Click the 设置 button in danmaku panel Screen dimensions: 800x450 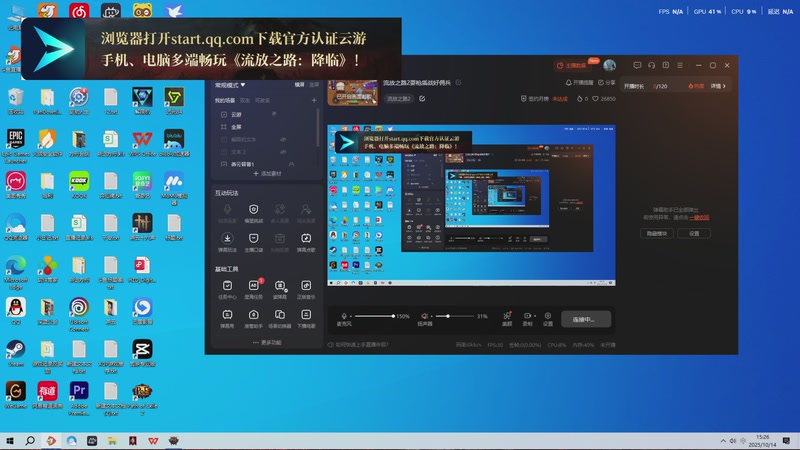coord(694,233)
